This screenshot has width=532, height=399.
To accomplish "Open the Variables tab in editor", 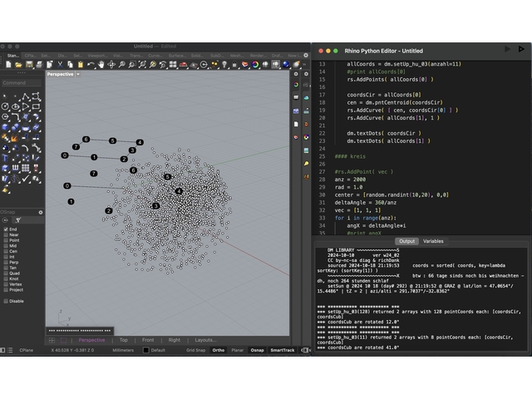I will 433,241.
